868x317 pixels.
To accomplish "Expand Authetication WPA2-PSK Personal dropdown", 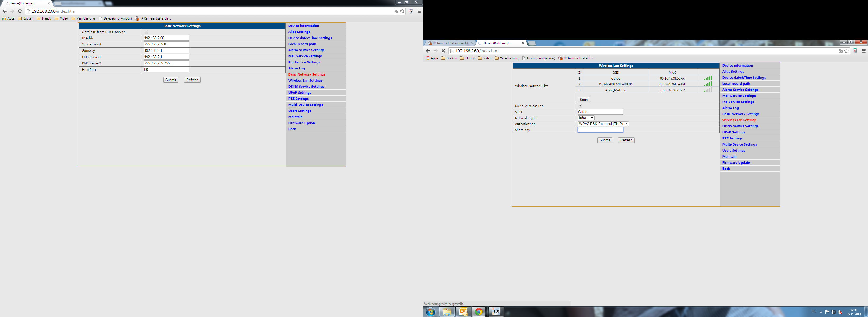I will point(603,124).
